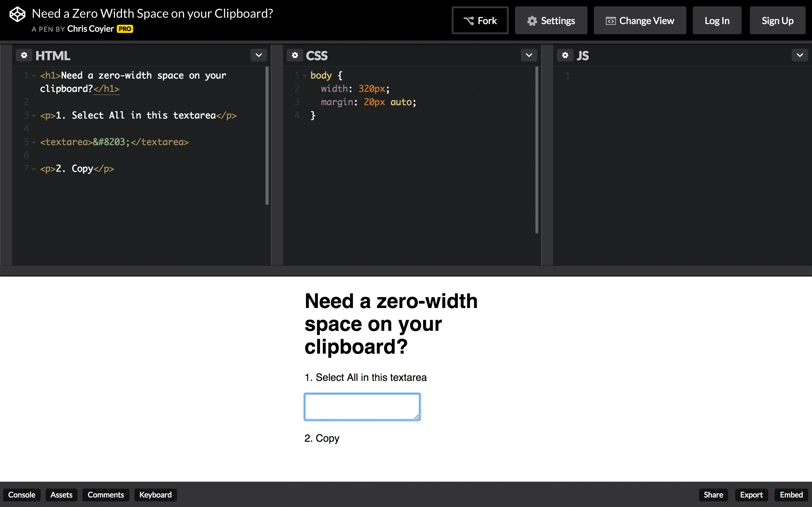Viewport: 812px width, 507px height.
Task: Fork this pen
Action: [x=480, y=21]
